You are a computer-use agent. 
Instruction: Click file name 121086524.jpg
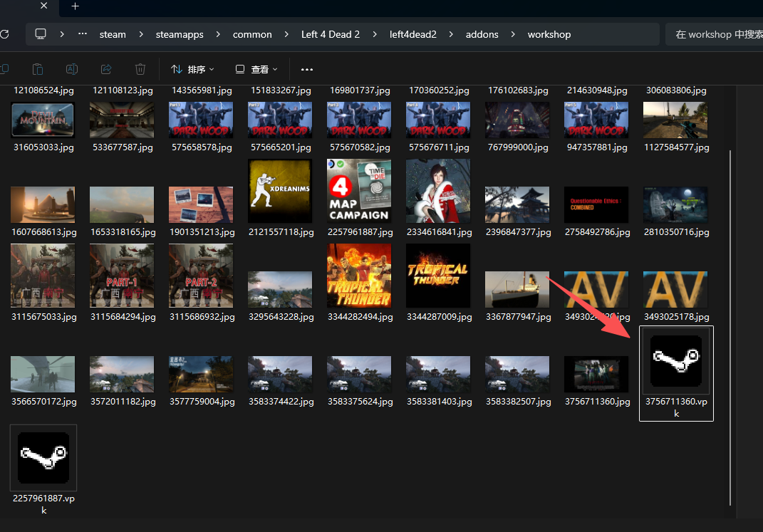tap(43, 90)
